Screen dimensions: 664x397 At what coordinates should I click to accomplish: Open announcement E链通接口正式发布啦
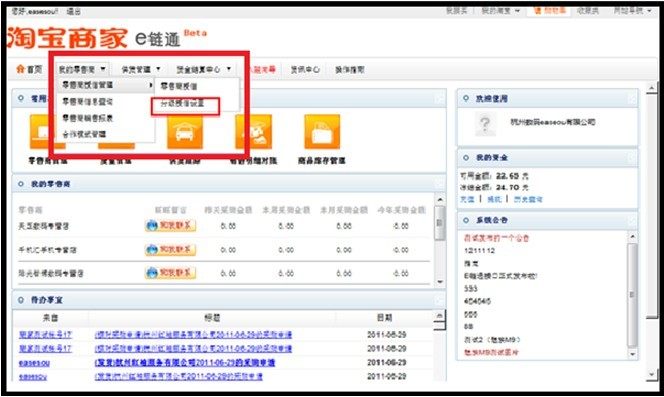(500, 276)
